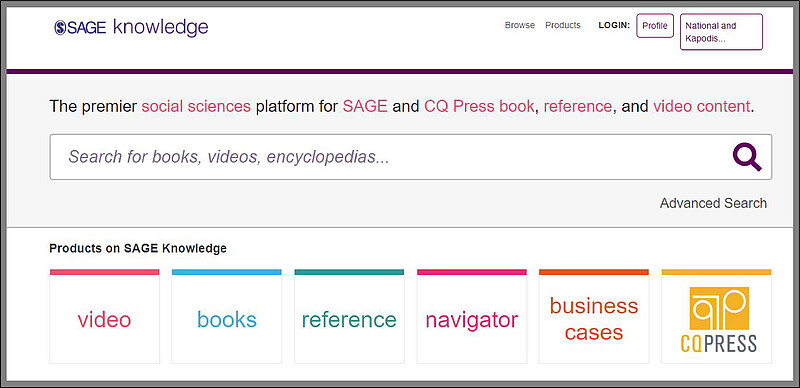800x388 pixels.
Task: Follow the 'CQ Press book' link
Action: pyautogui.click(x=479, y=107)
